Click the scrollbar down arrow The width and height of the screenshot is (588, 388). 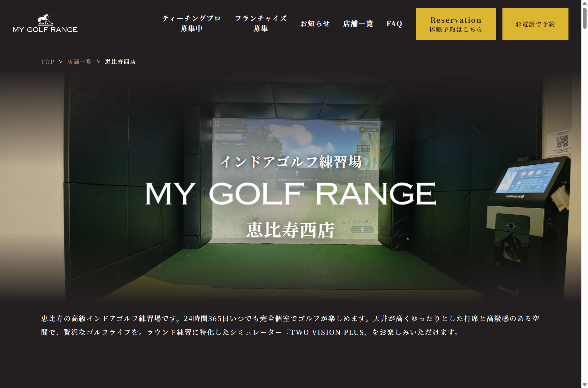tap(585, 385)
